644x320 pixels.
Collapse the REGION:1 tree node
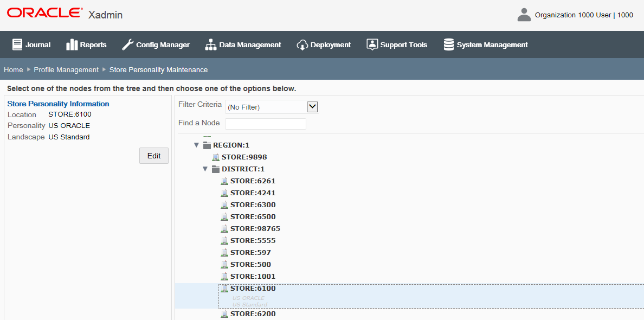pyautogui.click(x=196, y=145)
